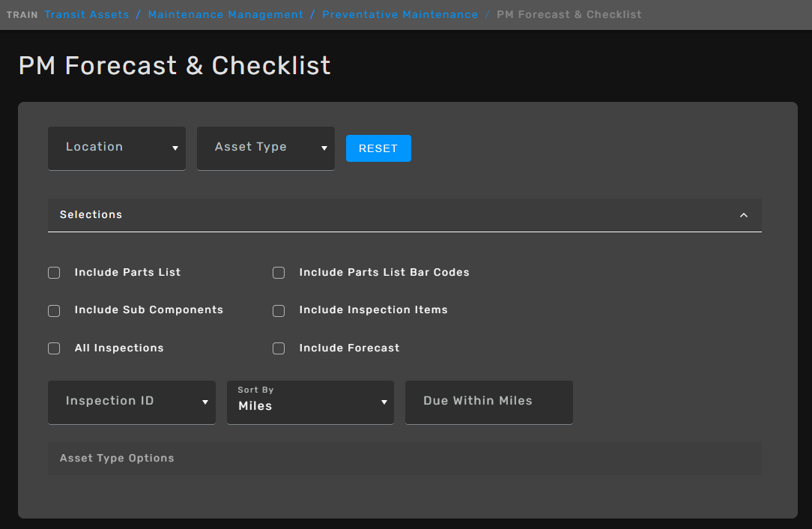This screenshot has width=812, height=529.
Task: Go to Transit Assets breadcrumb
Action: [87, 14]
